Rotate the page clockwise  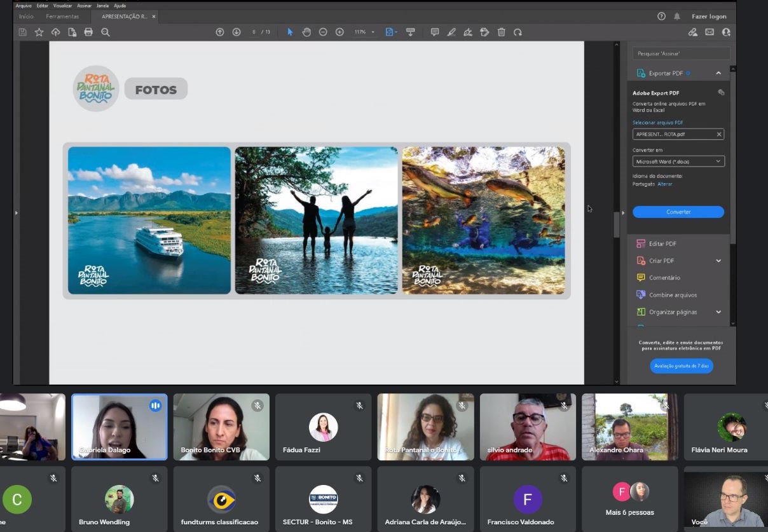click(x=518, y=32)
